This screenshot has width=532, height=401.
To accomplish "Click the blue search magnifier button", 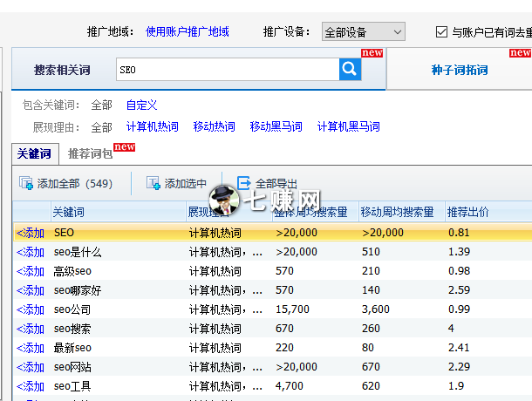I will click(350, 69).
